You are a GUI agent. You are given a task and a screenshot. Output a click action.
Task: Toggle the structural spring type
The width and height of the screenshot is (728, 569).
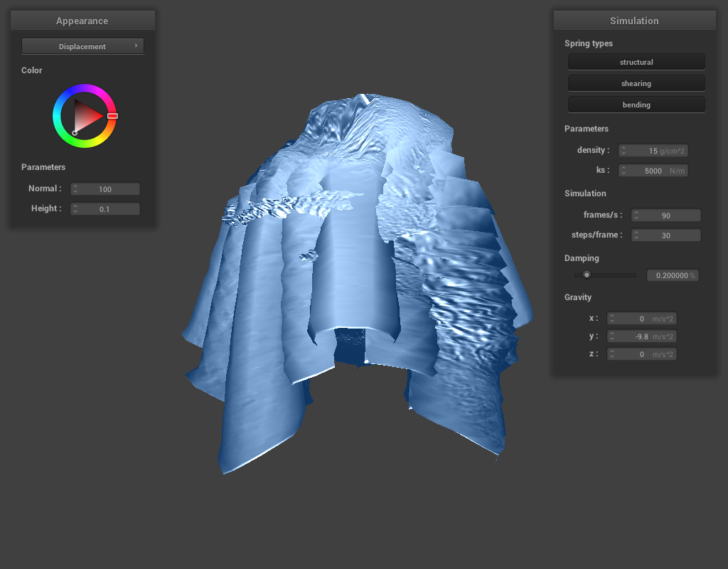(636, 62)
